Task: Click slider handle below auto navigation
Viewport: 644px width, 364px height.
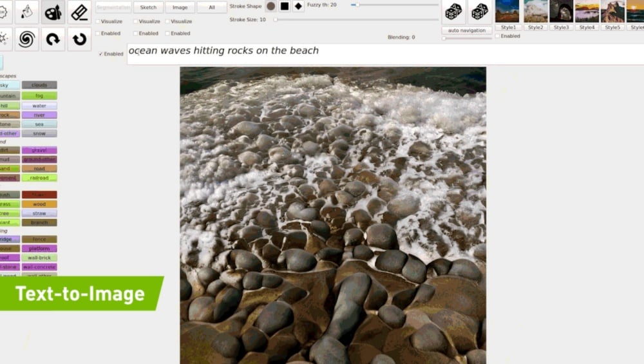Action: [444, 38]
